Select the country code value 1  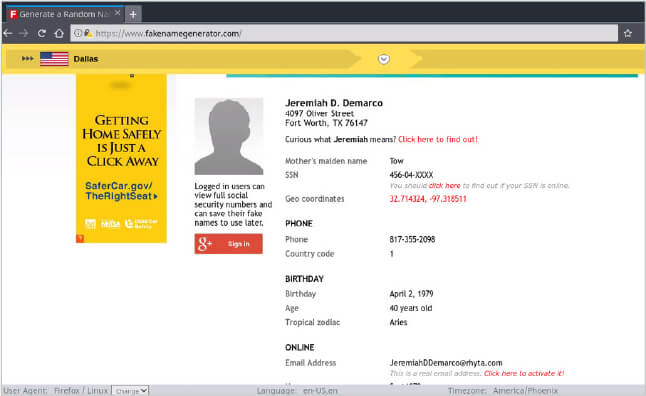[391, 253]
